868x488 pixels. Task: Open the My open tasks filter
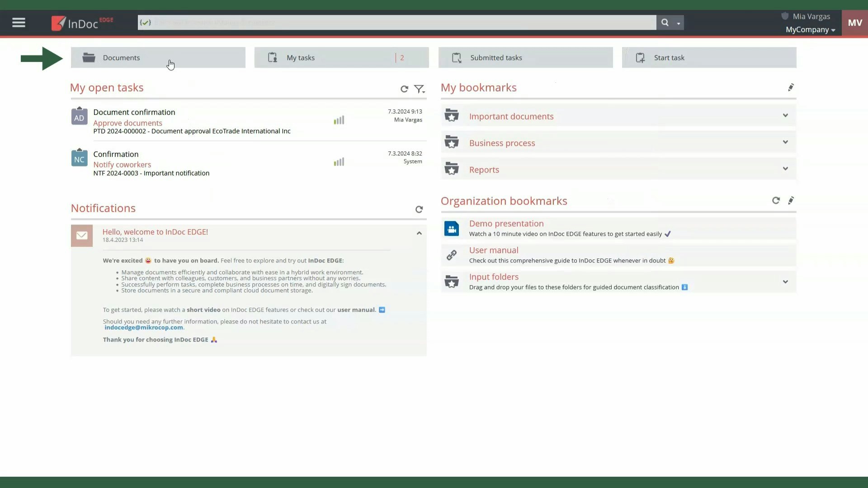point(419,89)
